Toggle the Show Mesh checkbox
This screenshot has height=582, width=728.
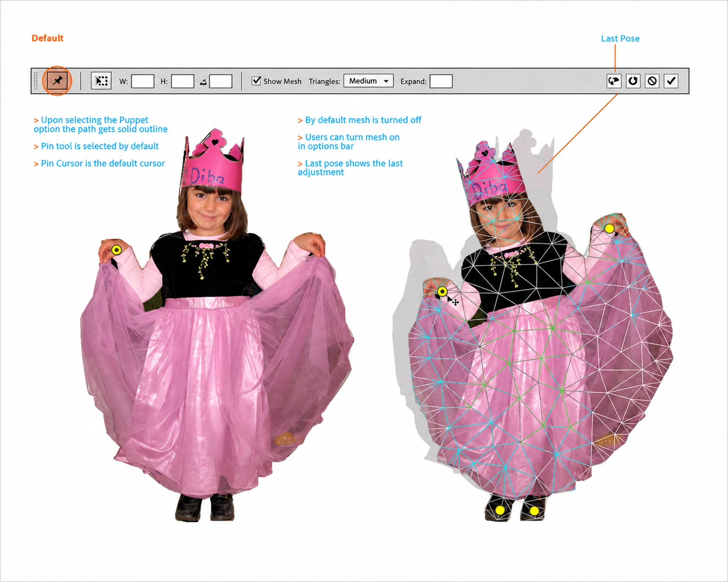pyautogui.click(x=256, y=81)
